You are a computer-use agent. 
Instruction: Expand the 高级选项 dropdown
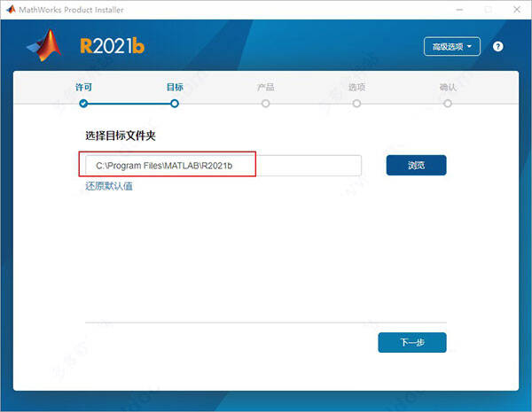(452, 46)
